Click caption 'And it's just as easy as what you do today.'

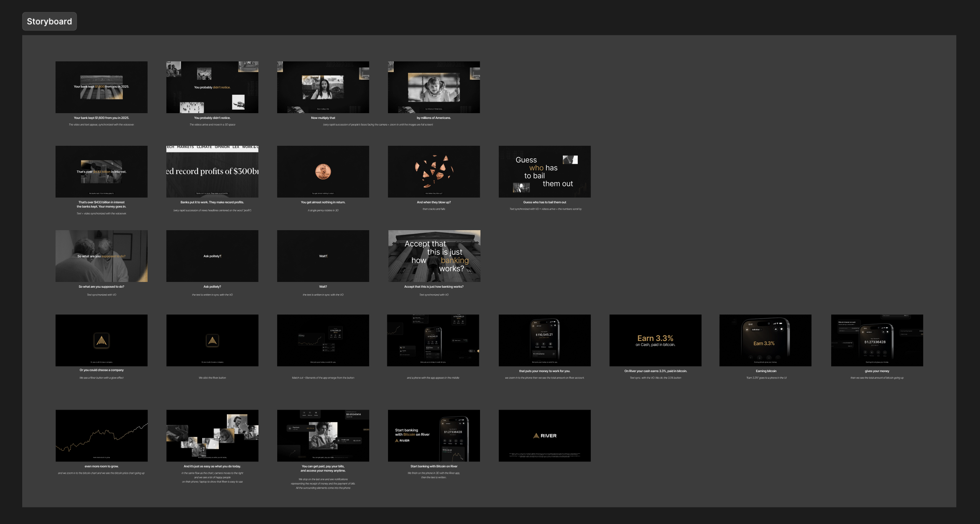[212, 467]
